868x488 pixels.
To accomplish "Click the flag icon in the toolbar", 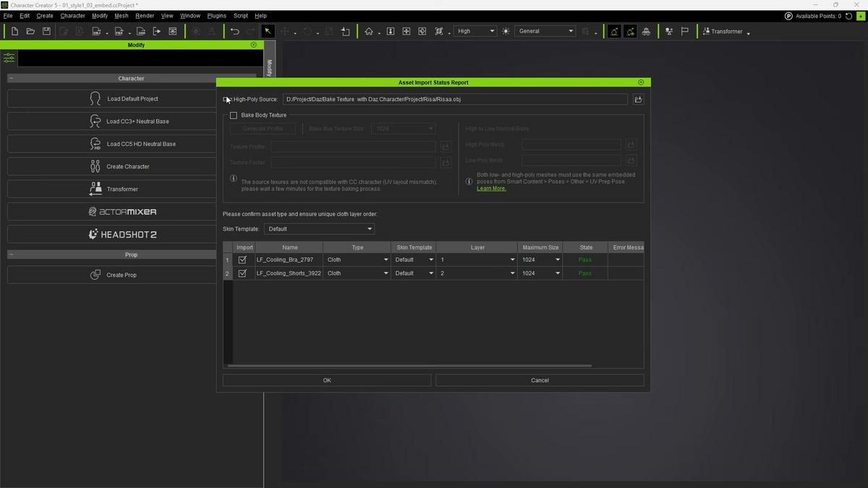I will coord(683,31).
